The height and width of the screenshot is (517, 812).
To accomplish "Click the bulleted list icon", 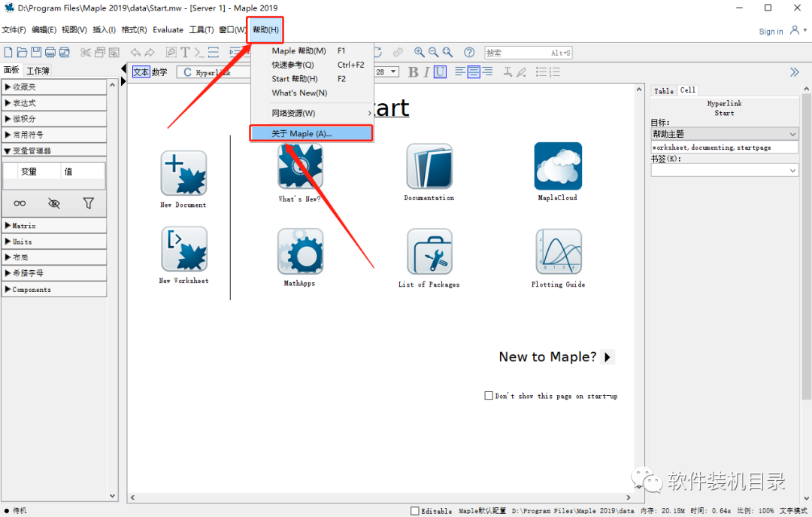I will (x=541, y=72).
